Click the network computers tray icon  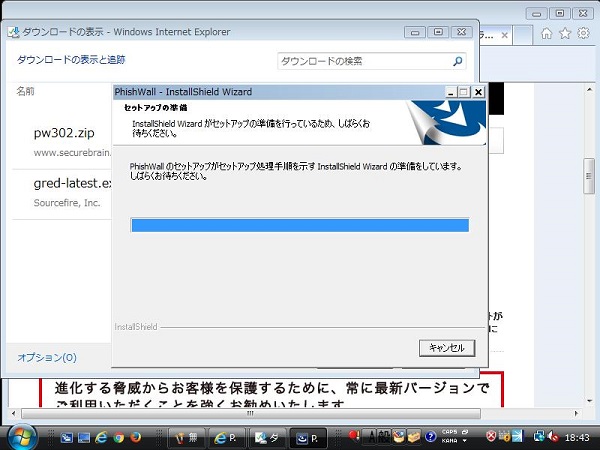(x=540, y=437)
